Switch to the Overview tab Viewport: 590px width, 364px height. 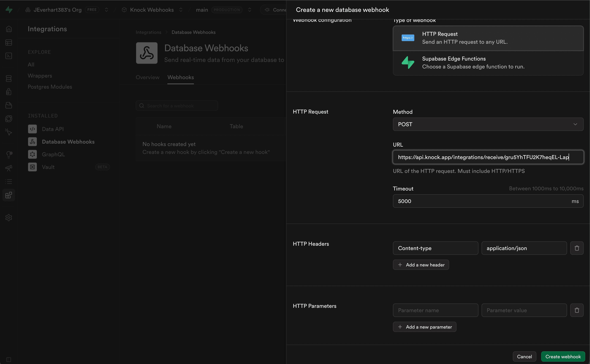click(147, 77)
